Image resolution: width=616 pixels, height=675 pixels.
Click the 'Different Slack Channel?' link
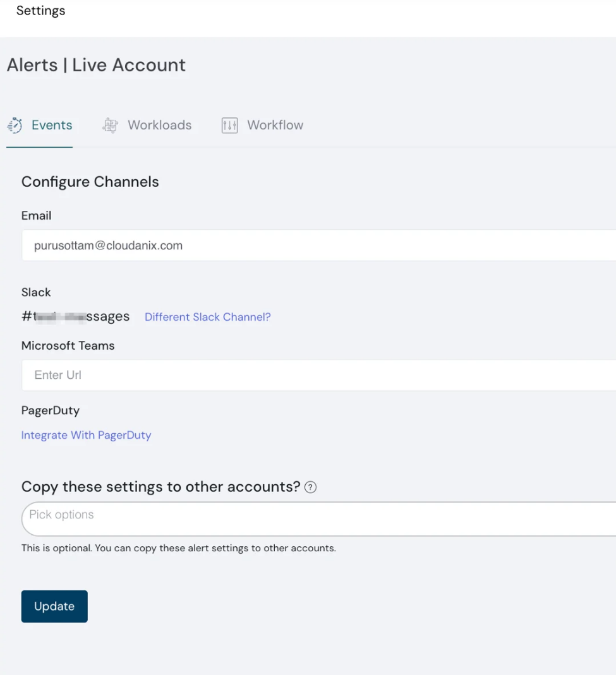point(207,316)
